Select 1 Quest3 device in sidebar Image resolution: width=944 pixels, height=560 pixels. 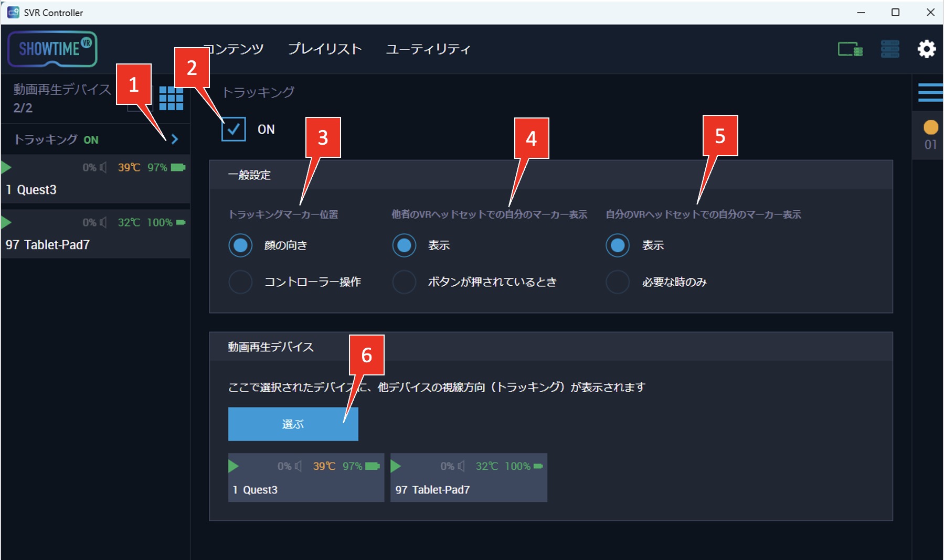[x=96, y=179]
